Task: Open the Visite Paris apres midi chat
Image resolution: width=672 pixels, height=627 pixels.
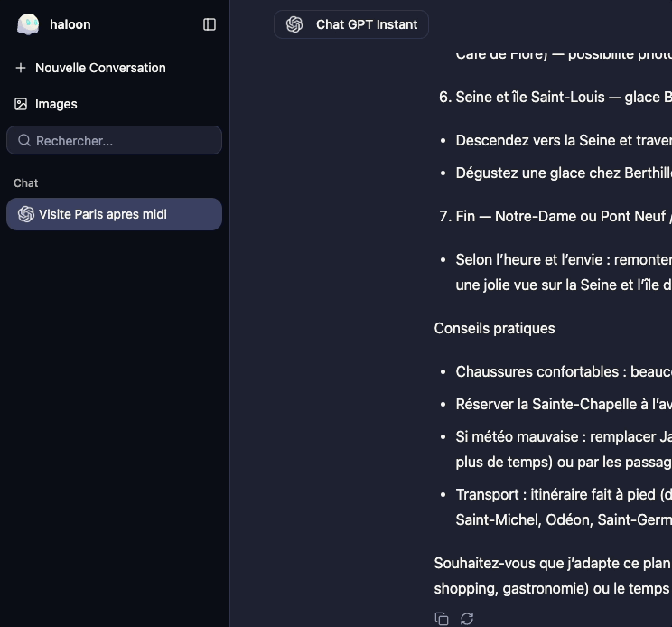Action: (103, 214)
